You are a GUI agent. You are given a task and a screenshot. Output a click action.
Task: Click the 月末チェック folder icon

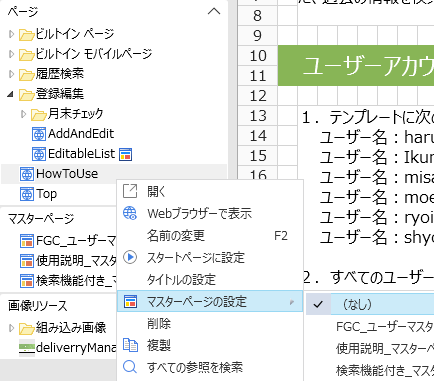(39, 114)
